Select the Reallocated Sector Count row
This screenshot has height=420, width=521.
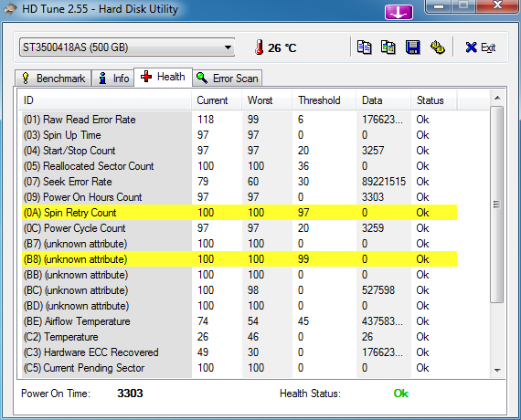click(239, 166)
